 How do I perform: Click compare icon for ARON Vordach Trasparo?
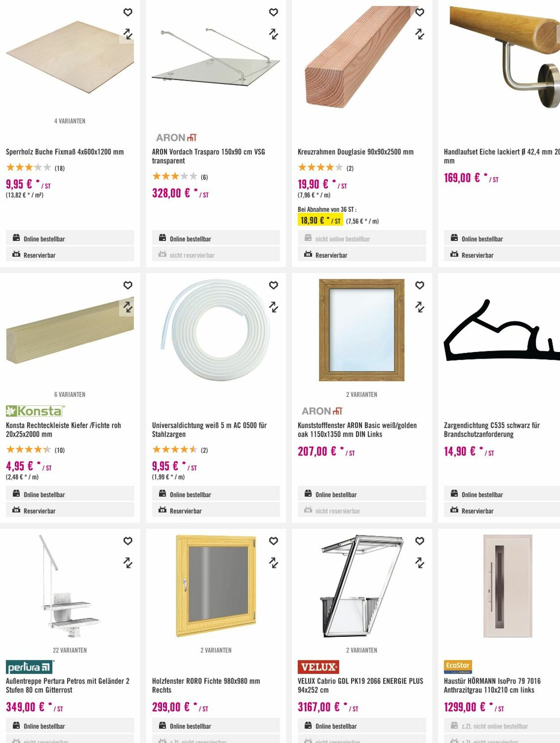pos(273,34)
